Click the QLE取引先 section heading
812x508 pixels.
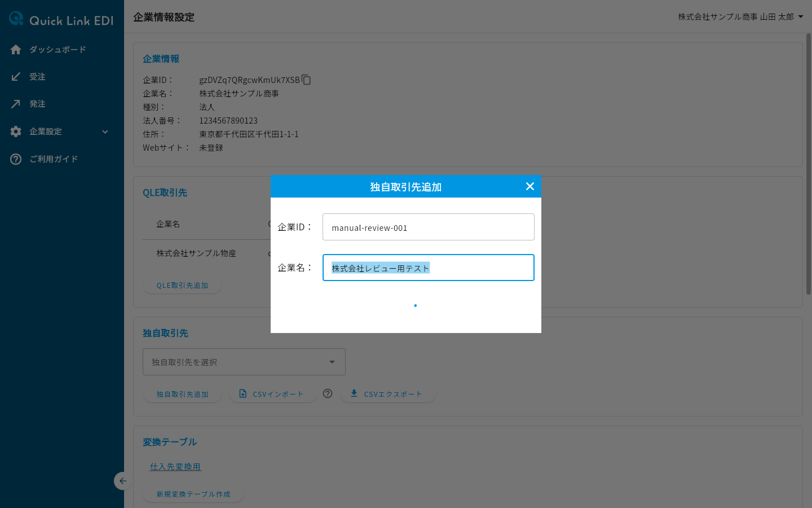[x=165, y=192]
